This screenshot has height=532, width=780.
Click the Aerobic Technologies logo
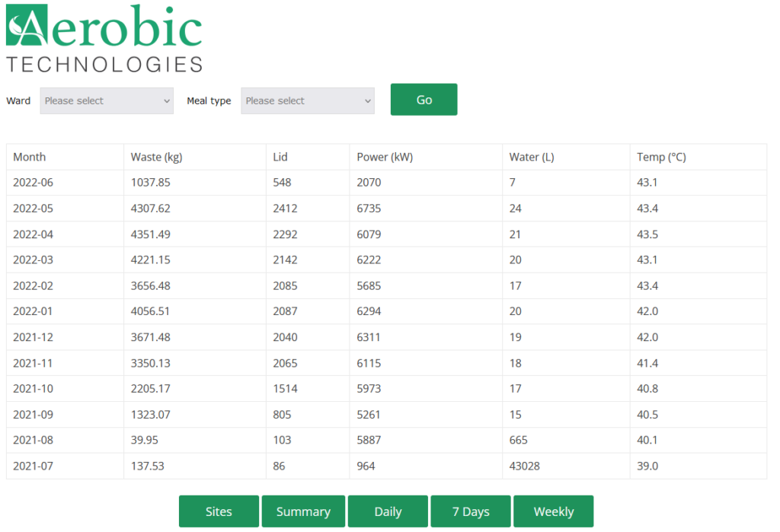(104, 39)
